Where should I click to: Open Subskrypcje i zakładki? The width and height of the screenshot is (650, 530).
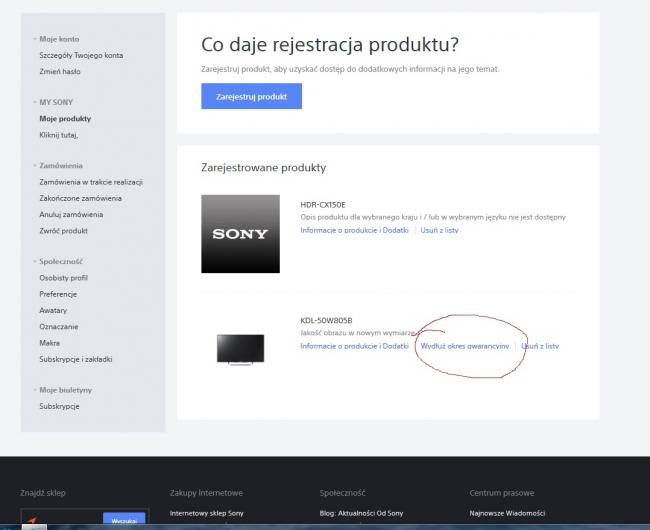coord(75,359)
